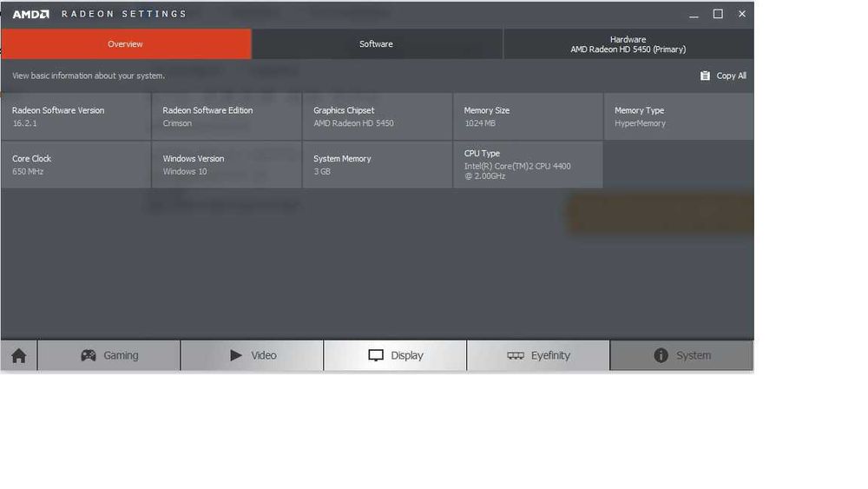
Task: Maximize the Radeon Settings window
Action: [718, 14]
